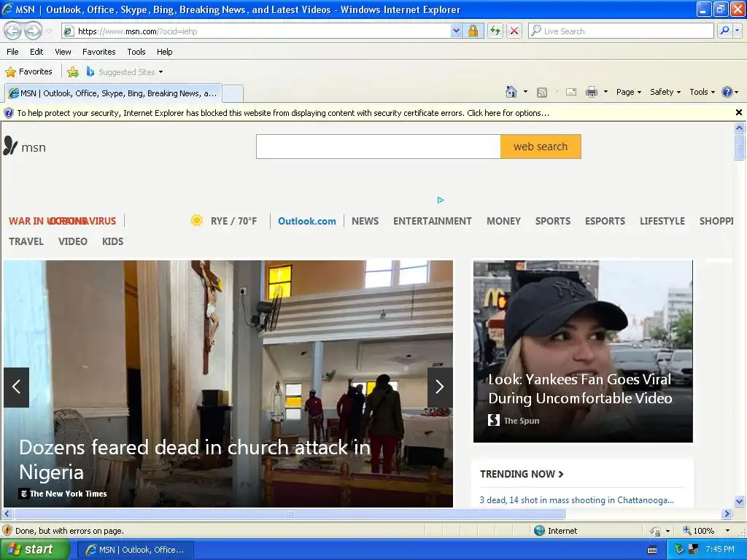
Task: Open the recent pages arrow beside Forward
Action: tap(49, 31)
